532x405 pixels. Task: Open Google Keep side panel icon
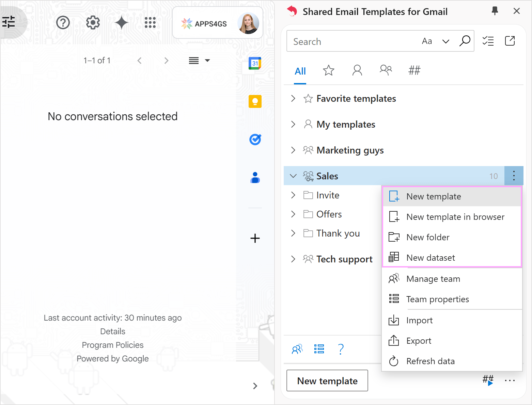pos(255,101)
